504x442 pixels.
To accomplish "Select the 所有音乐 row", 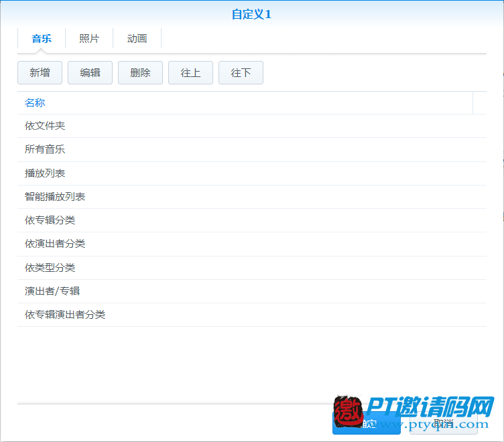I will [252, 149].
